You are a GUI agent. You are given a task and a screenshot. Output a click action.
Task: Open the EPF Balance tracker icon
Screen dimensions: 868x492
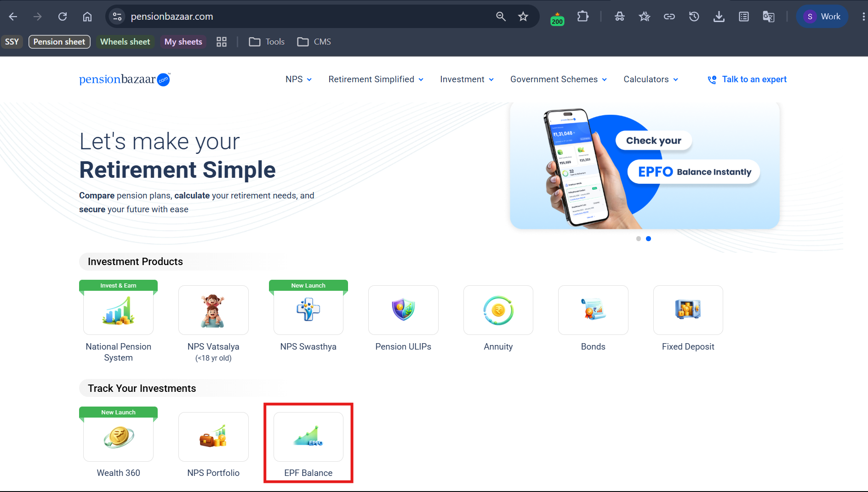coord(308,437)
